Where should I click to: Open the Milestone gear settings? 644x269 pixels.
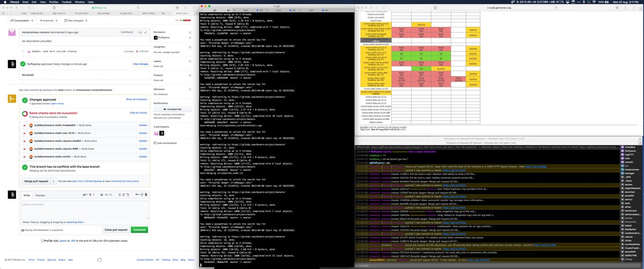[190, 89]
